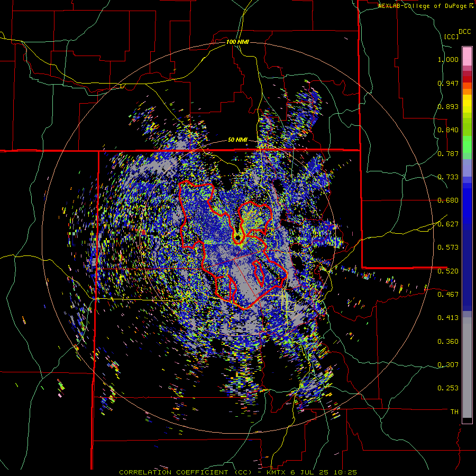Pick the bright green band above 0.787
Screen dimensions: 476x476
[467, 144]
